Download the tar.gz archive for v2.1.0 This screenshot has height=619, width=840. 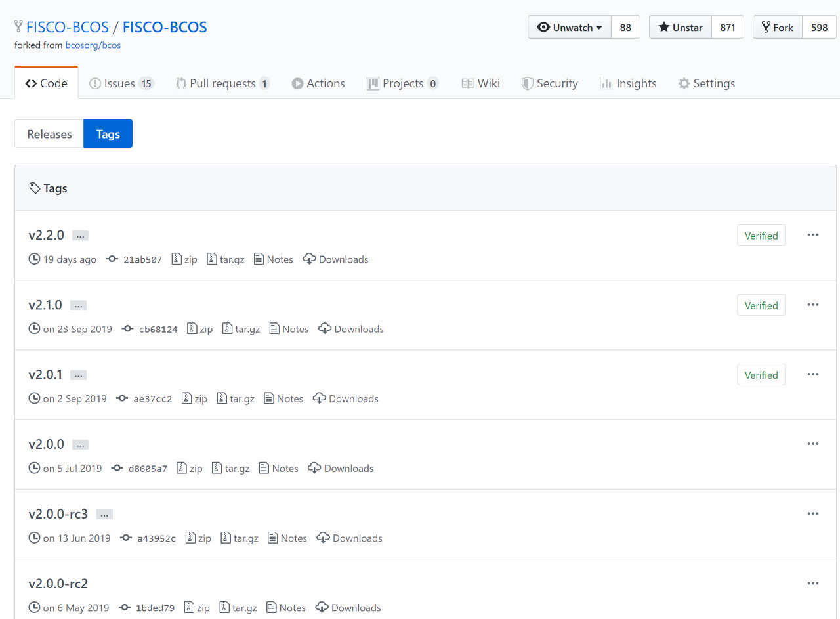241,329
